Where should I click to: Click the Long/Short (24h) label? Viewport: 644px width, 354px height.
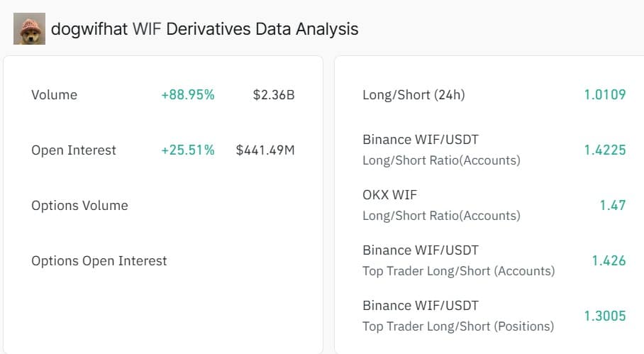point(413,94)
